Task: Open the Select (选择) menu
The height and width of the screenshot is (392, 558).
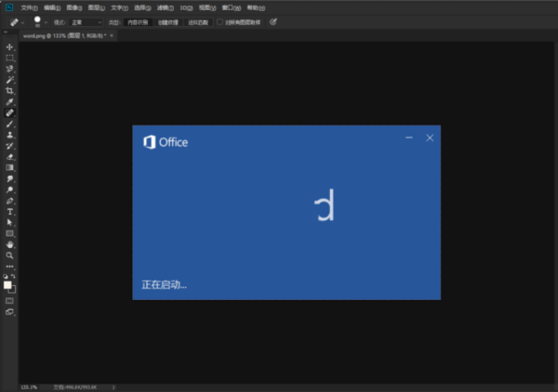Action: pyautogui.click(x=142, y=7)
